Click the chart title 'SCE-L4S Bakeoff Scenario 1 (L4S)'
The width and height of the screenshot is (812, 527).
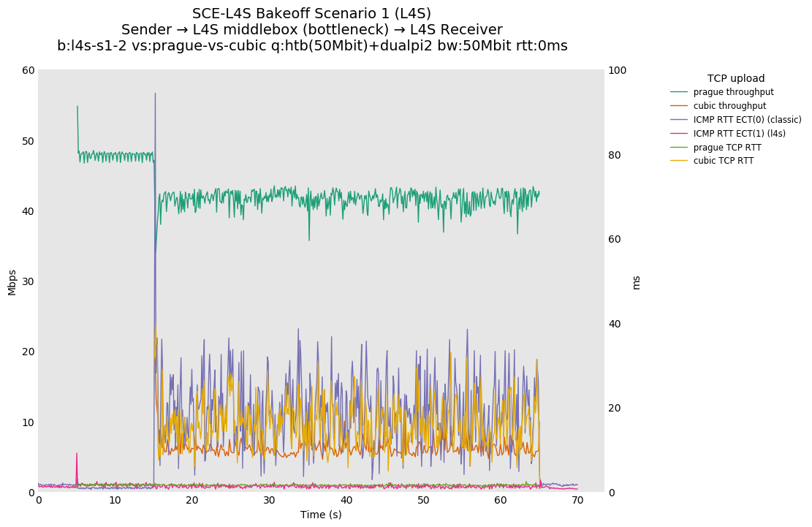coord(311,14)
